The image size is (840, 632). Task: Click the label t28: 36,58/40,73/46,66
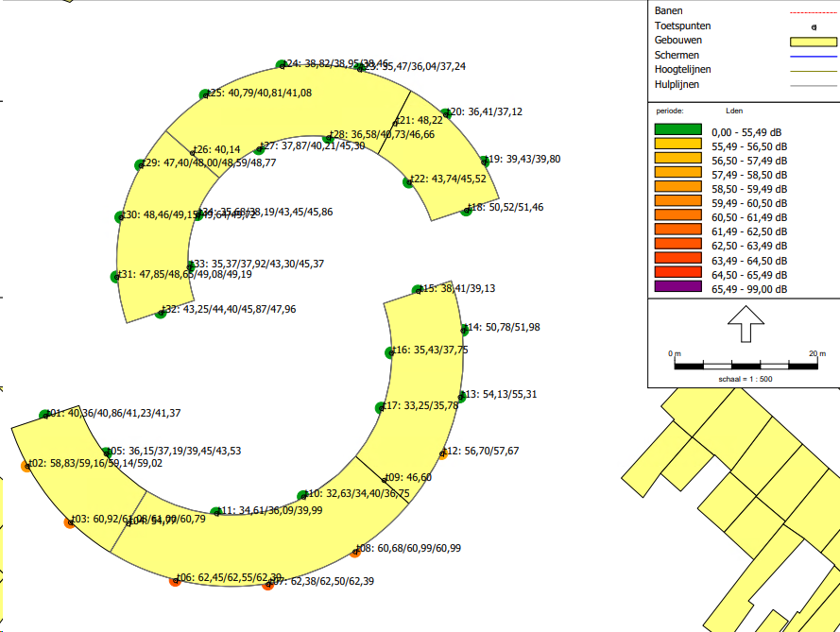382,134
